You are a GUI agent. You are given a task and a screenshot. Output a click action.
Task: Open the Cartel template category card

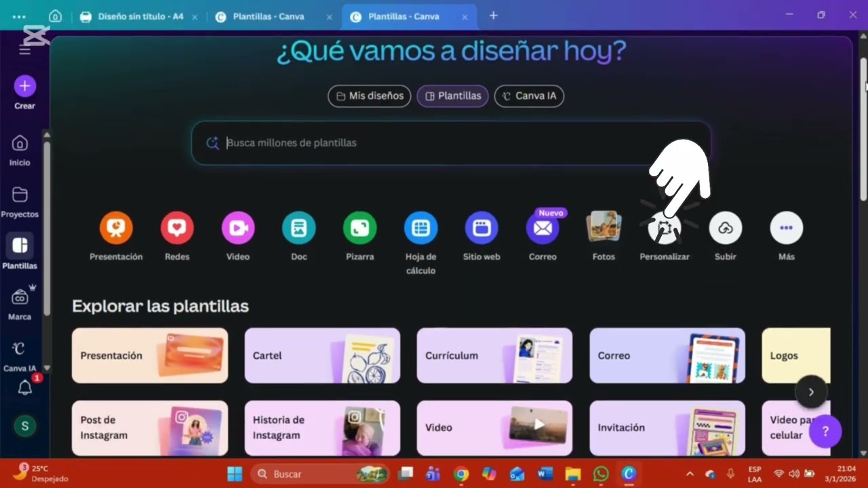[x=322, y=355]
